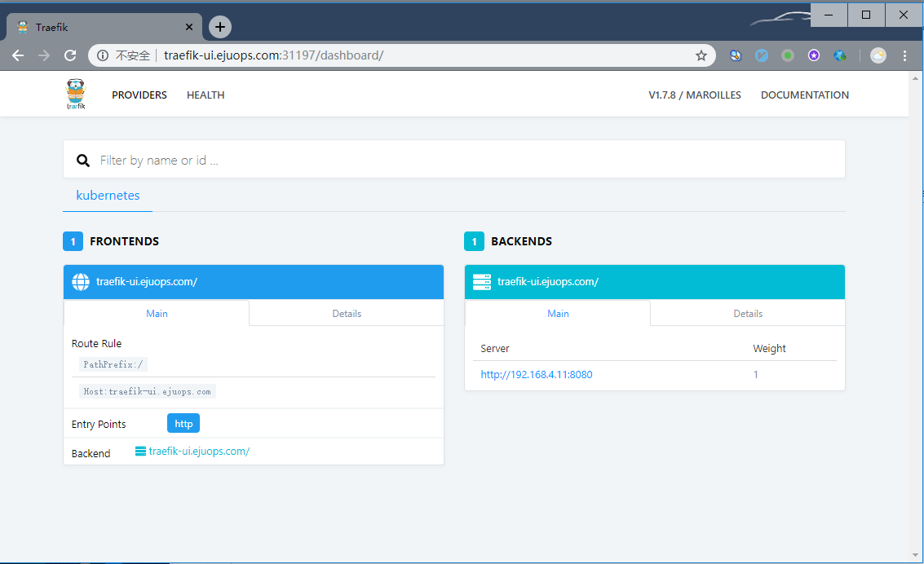Click the frontends count badge
Viewport: 924px width, 564px height.
(73, 241)
